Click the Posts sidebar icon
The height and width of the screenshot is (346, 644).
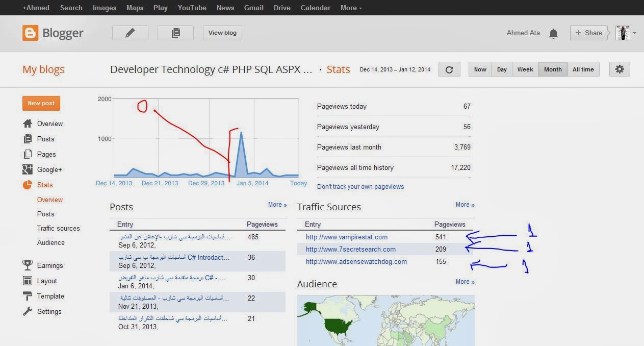[x=28, y=139]
